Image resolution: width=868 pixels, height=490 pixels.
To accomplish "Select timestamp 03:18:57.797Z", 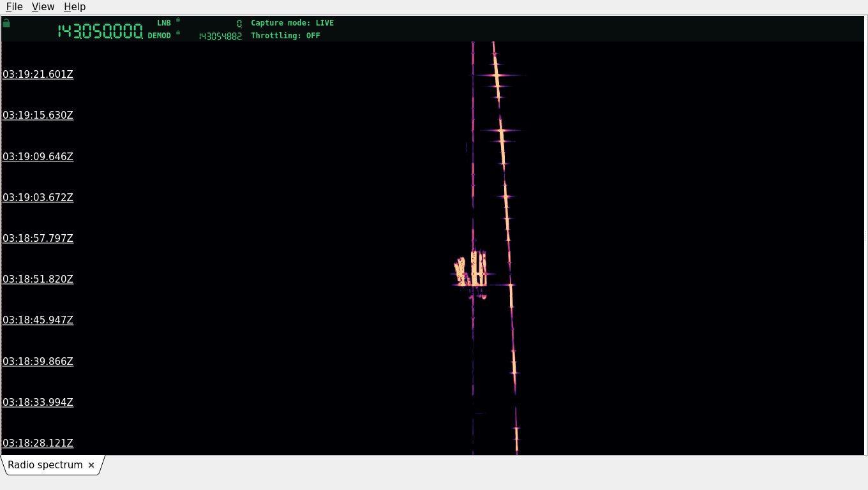I will pyautogui.click(x=38, y=238).
